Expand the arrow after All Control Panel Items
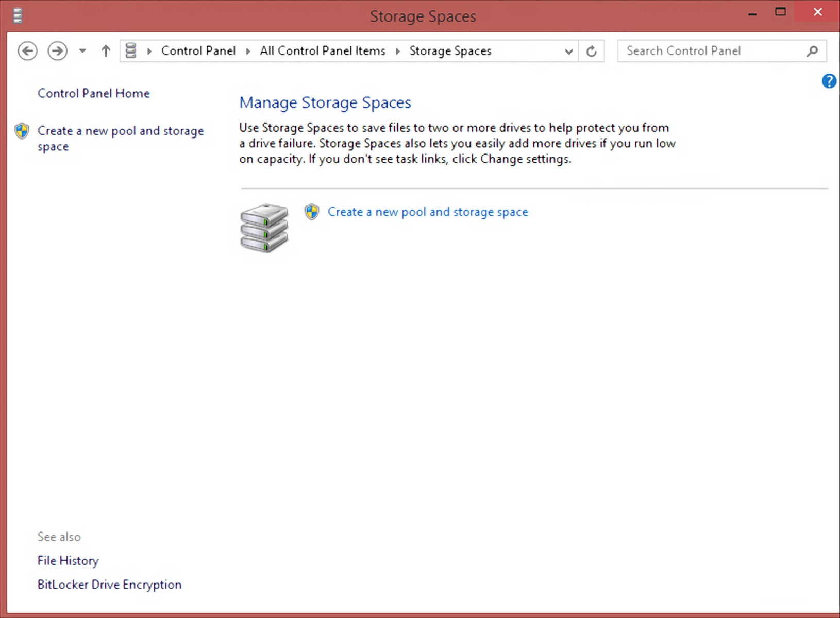The width and height of the screenshot is (840, 618). (397, 51)
